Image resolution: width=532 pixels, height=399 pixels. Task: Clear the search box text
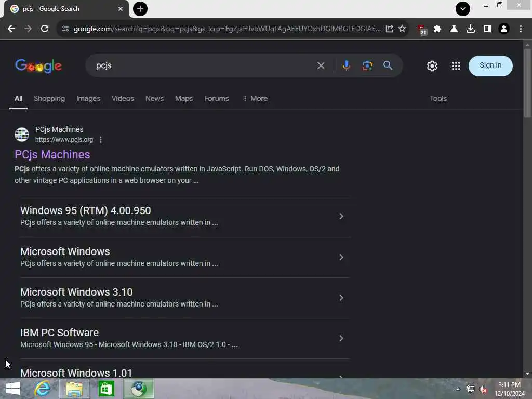coord(321,65)
